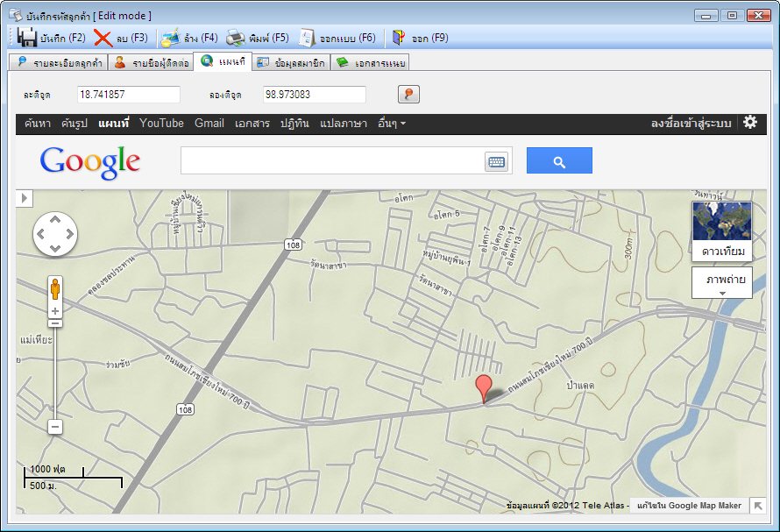The image size is (780, 532).
Task: Open the ข้อมูลสมาชิก member info tab
Action: click(291, 63)
